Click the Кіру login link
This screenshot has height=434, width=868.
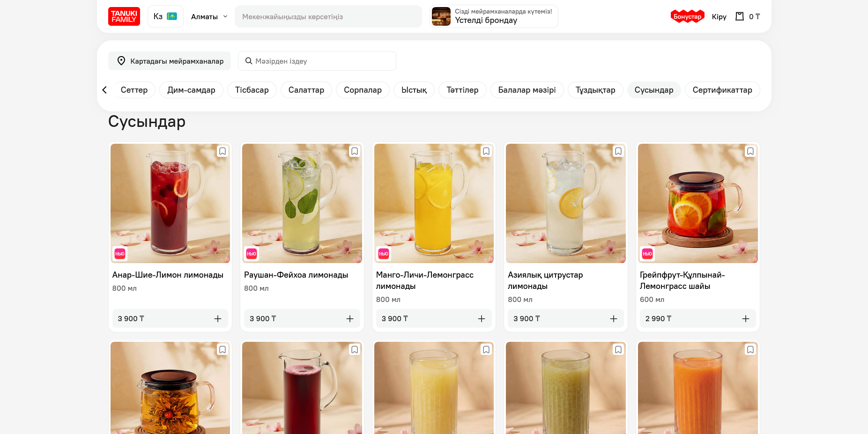[x=719, y=16]
